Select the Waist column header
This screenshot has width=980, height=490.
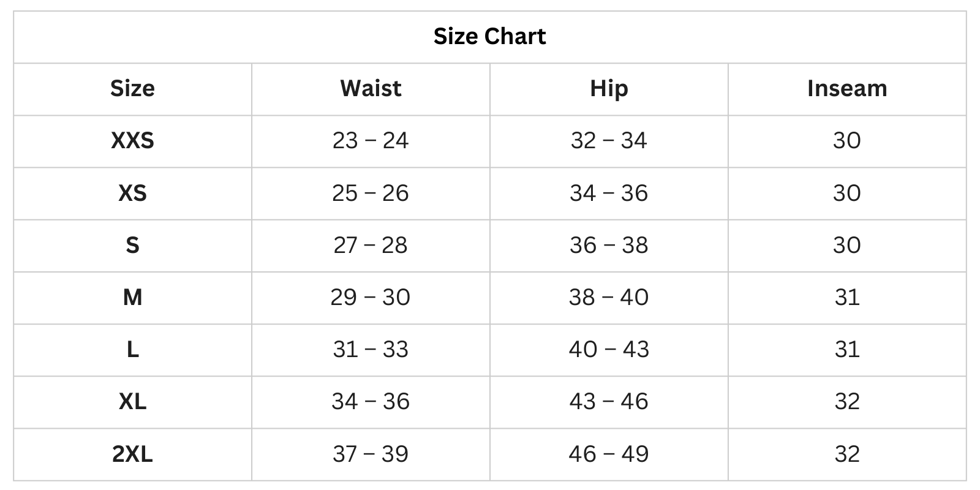(371, 89)
